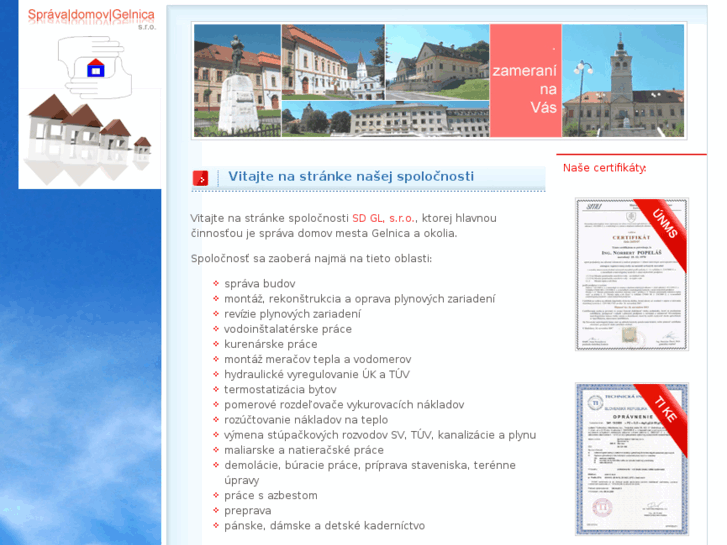Select 'termostatizácia bytov' list item
Screen dimensions: 727x545
(x=280, y=390)
